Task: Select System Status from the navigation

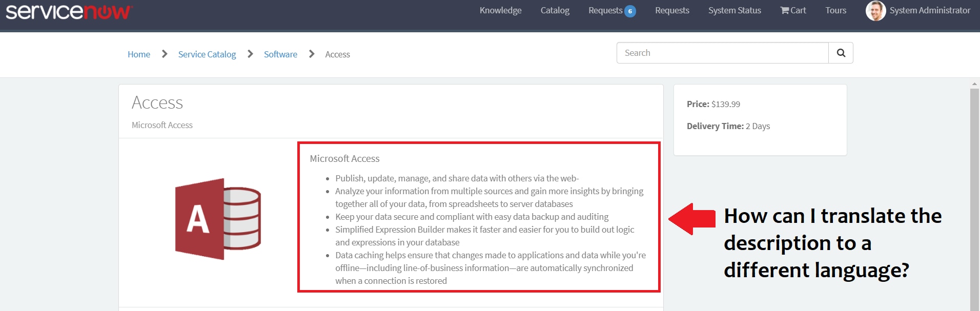Action: (x=734, y=10)
